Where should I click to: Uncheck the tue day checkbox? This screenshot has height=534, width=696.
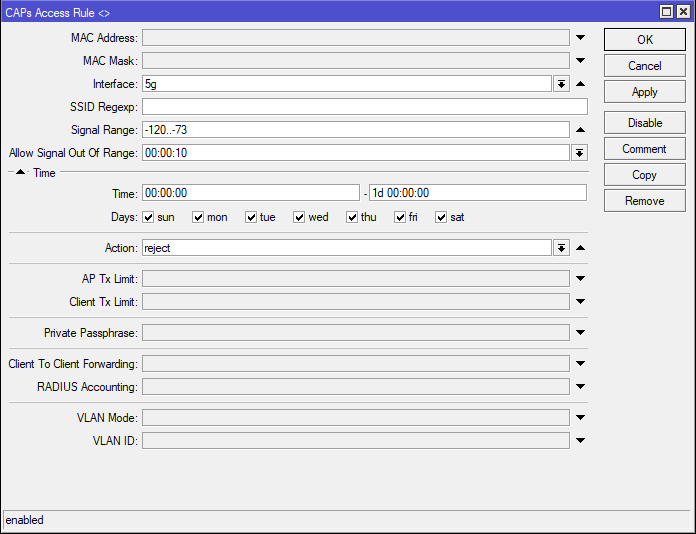pyautogui.click(x=251, y=217)
